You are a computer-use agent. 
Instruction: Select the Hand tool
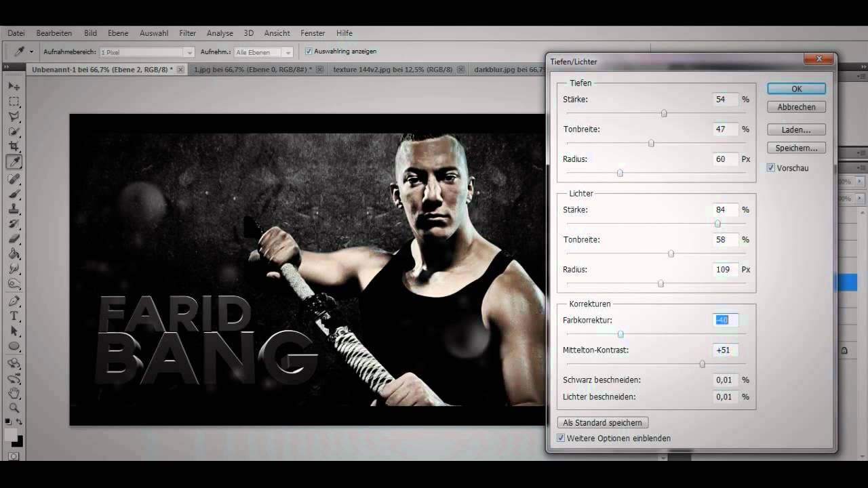(x=14, y=393)
